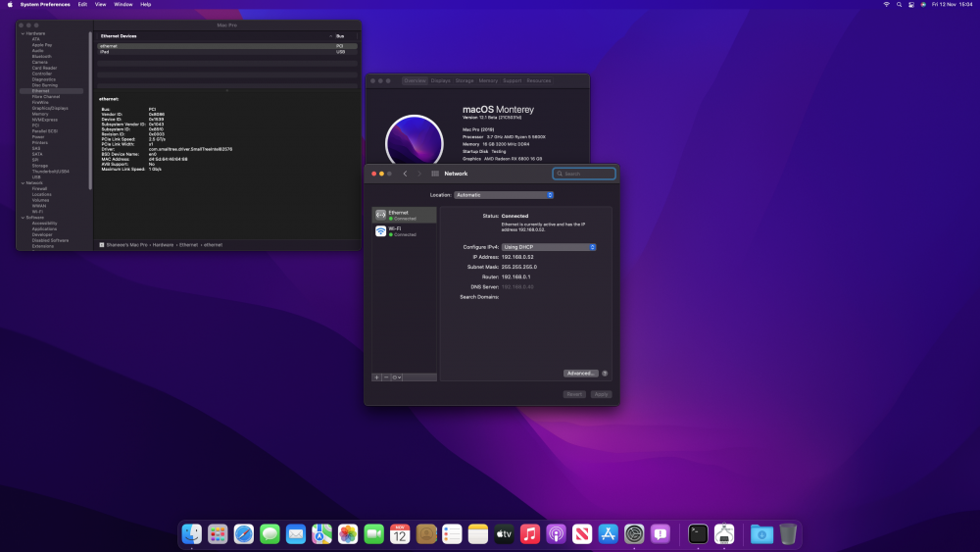Switch to Memory tab in About This Mac

pyautogui.click(x=488, y=80)
